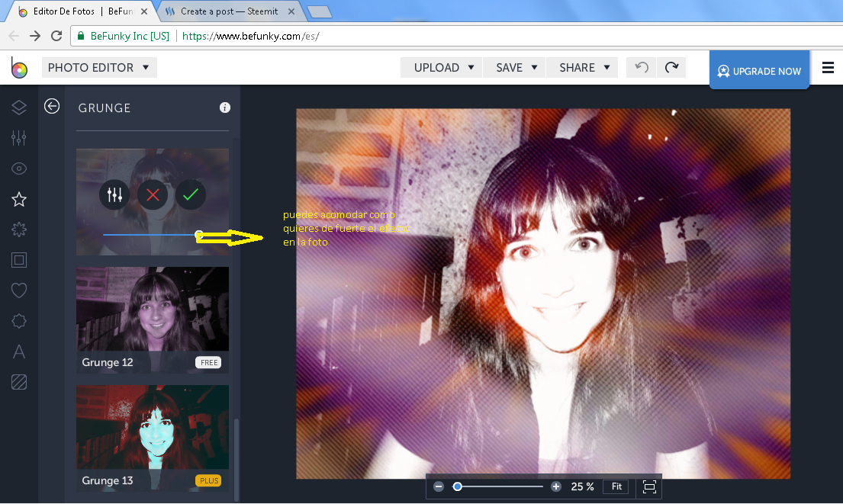Open the Artsy flower icon in sidebar
This screenshot has width=843, height=504.
(19, 230)
